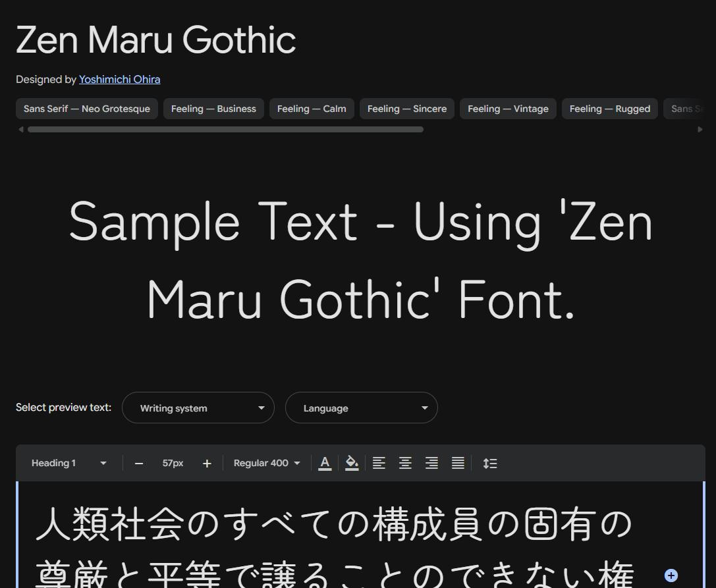Decrease font size with minus button
Screen dimensions: 716x588
(139, 464)
